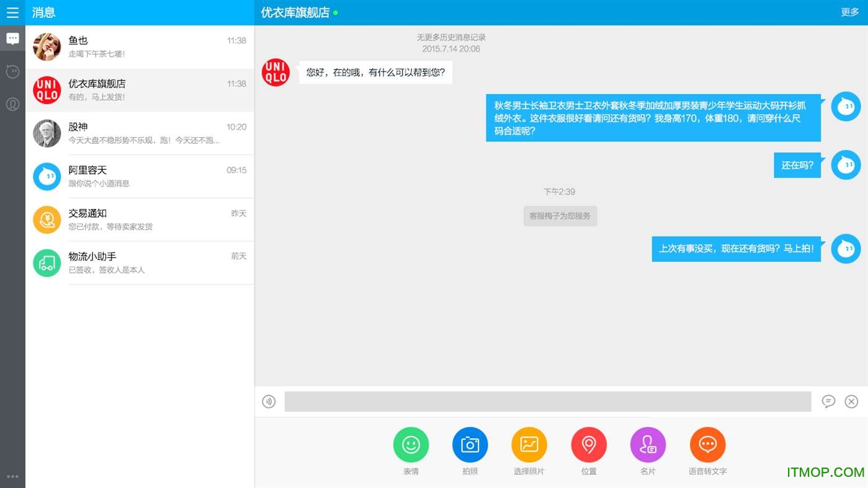Open contacts via person icon in sidebar
The height and width of the screenshot is (488, 868).
coord(12,104)
